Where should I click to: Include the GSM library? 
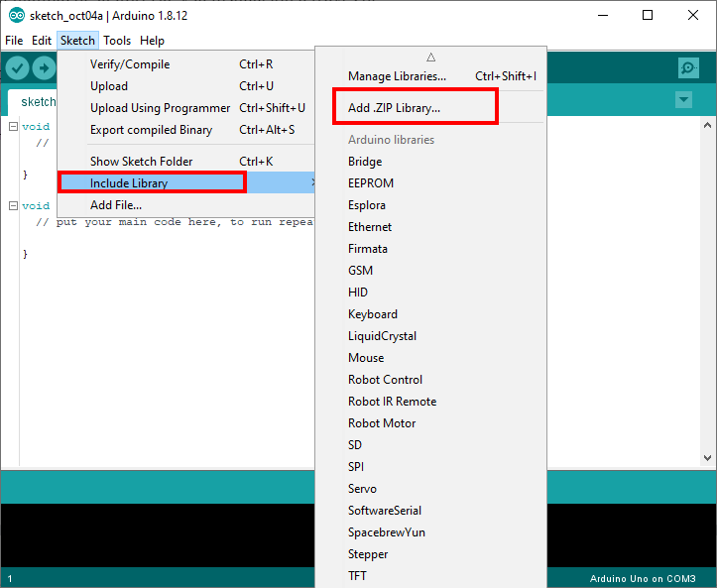coord(430,271)
